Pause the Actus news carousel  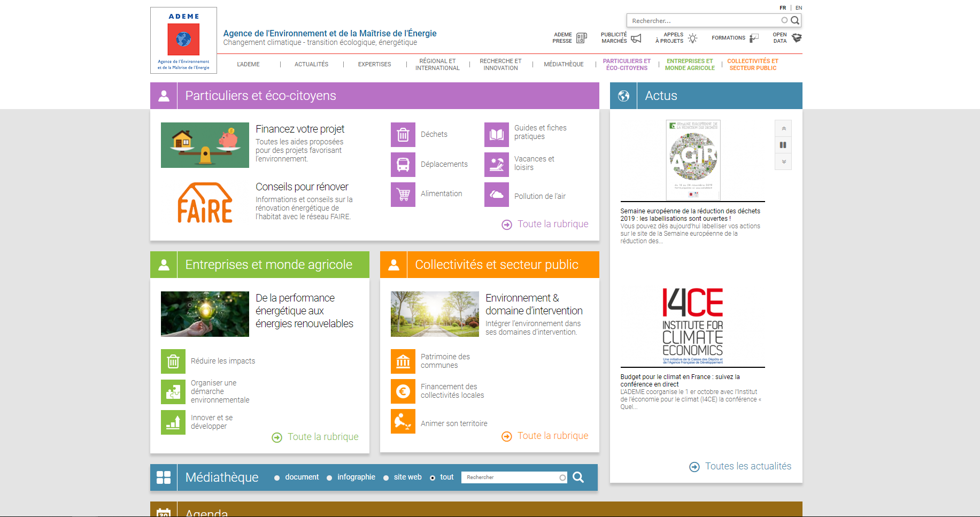[x=783, y=145]
